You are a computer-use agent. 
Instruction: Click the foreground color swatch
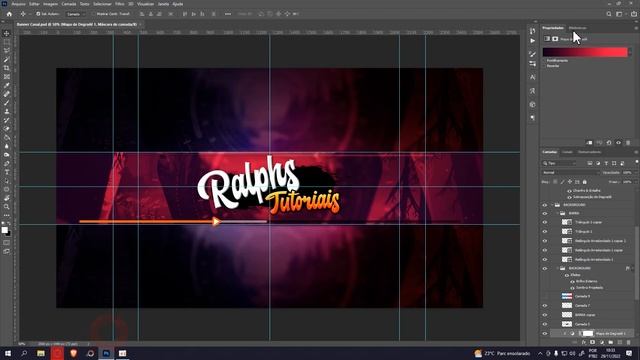[x=4, y=230]
